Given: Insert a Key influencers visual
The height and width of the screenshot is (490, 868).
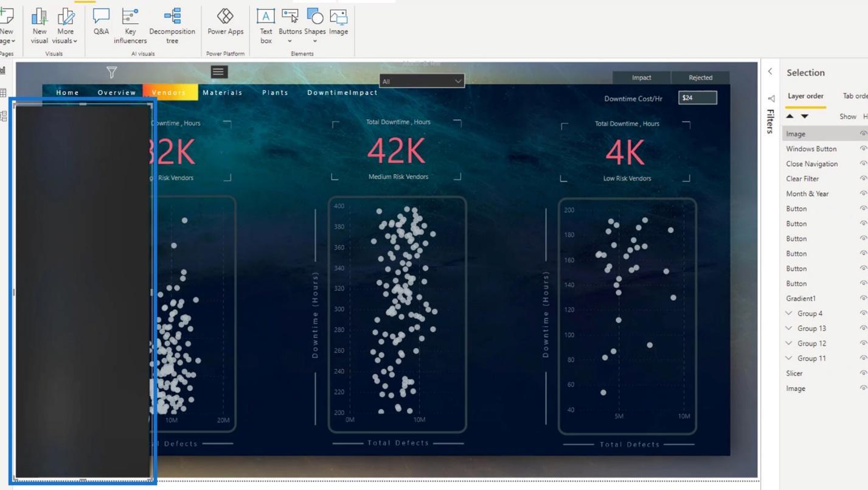Looking at the screenshot, I should click(x=130, y=26).
